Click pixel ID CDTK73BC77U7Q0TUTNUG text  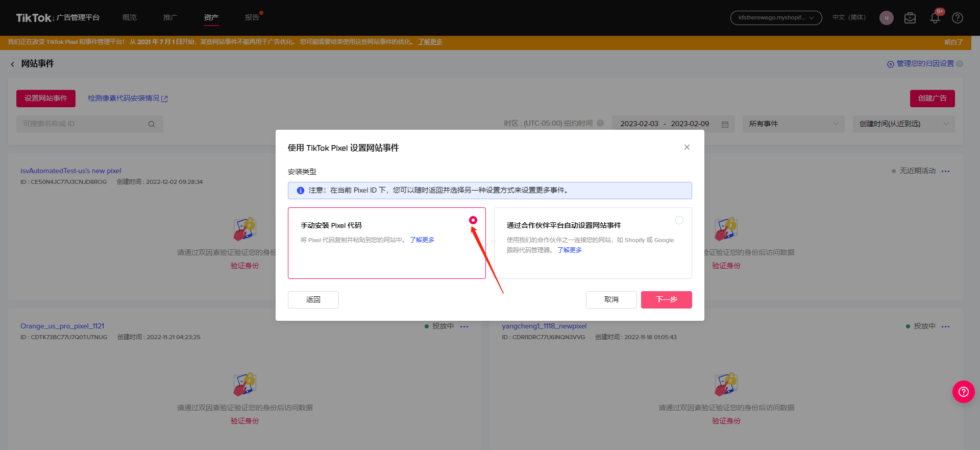(64, 337)
